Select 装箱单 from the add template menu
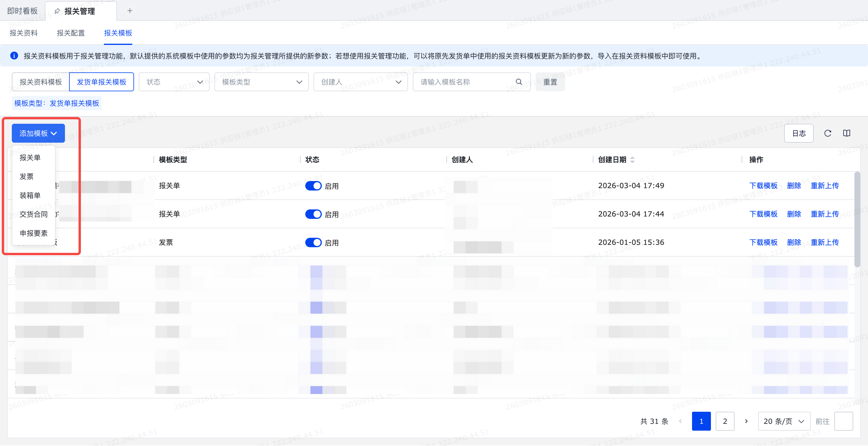868x446 pixels. coord(30,195)
